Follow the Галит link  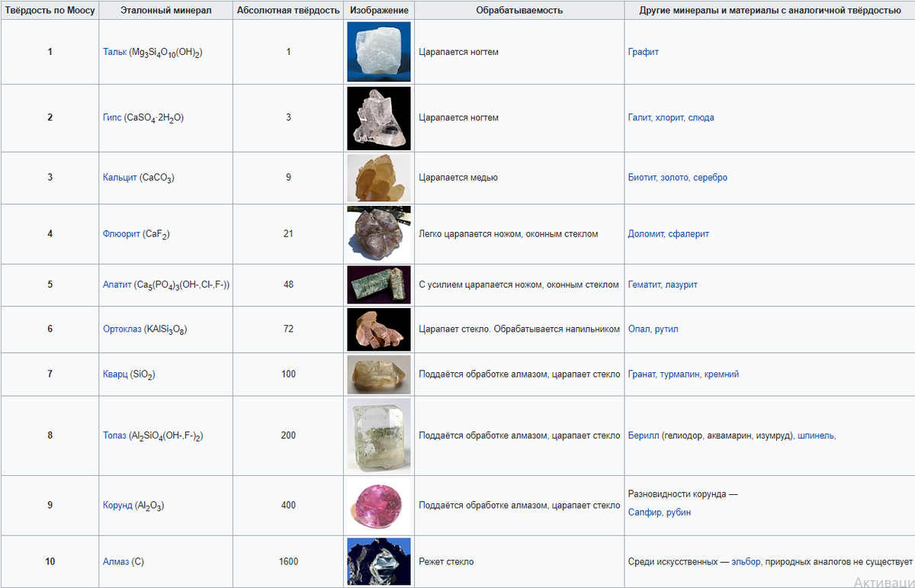pyautogui.click(x=639, y=117)
